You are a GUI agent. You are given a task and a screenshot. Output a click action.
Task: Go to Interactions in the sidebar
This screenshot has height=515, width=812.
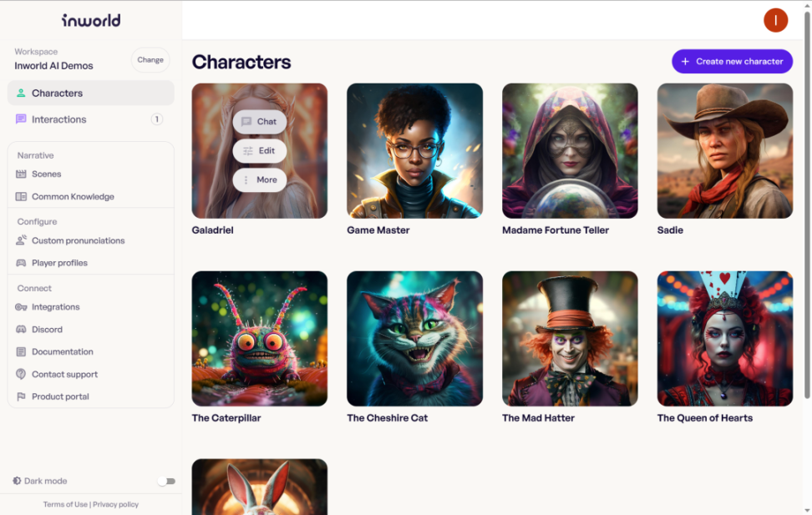[x=90, y=119]
